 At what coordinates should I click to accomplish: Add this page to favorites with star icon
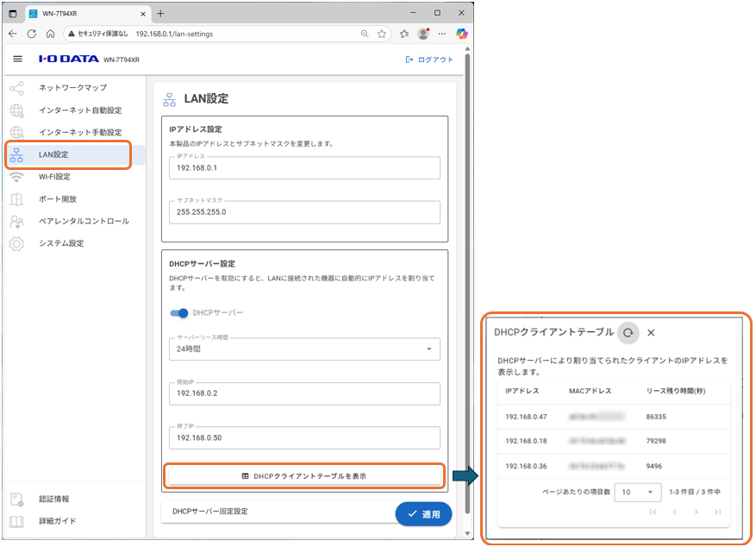382,34
